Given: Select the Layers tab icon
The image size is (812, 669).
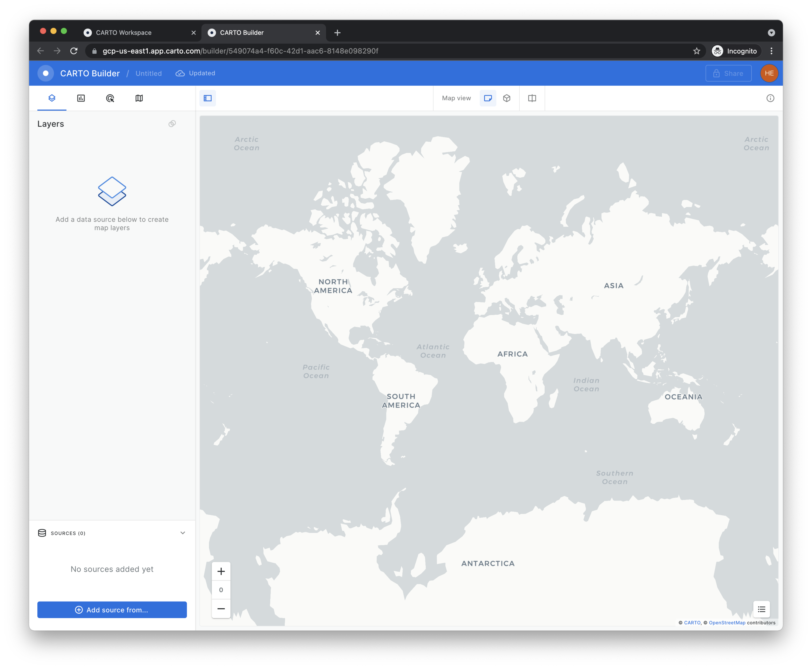Looking at the screenshot, I should 52,98.
